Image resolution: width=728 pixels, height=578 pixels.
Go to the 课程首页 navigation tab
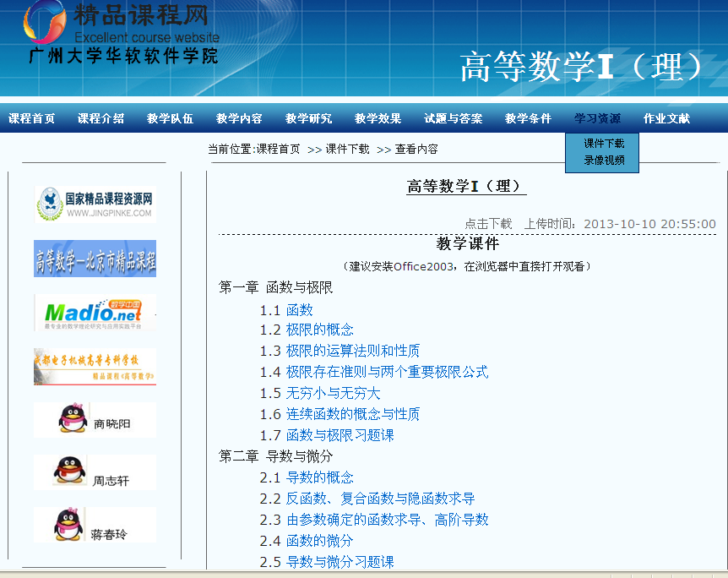(x=32, y=119)
